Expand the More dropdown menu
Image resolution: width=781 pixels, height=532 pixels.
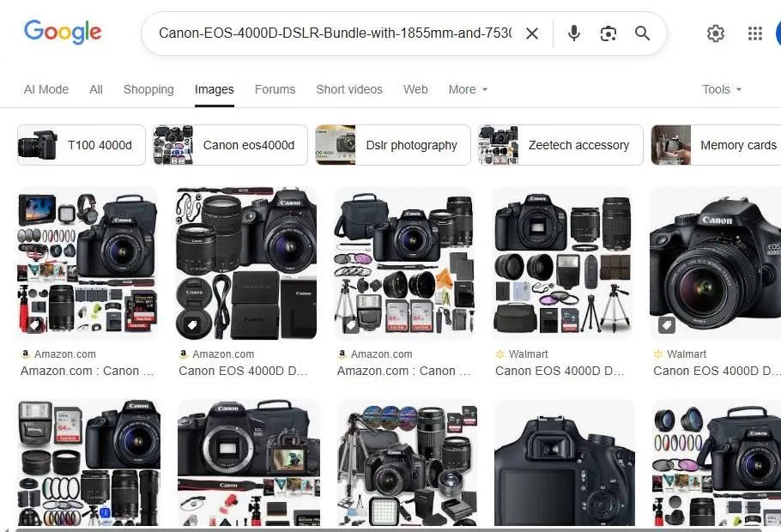(x=468, y=89)
